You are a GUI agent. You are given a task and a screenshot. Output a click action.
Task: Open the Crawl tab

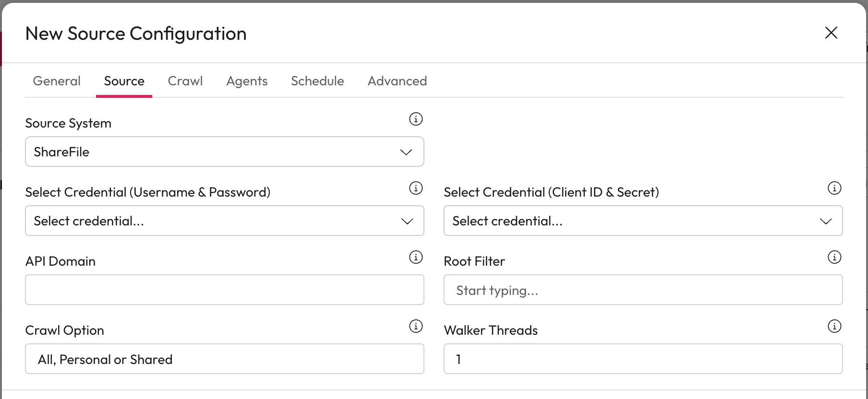pyautogui.click(x=185, y=81)
